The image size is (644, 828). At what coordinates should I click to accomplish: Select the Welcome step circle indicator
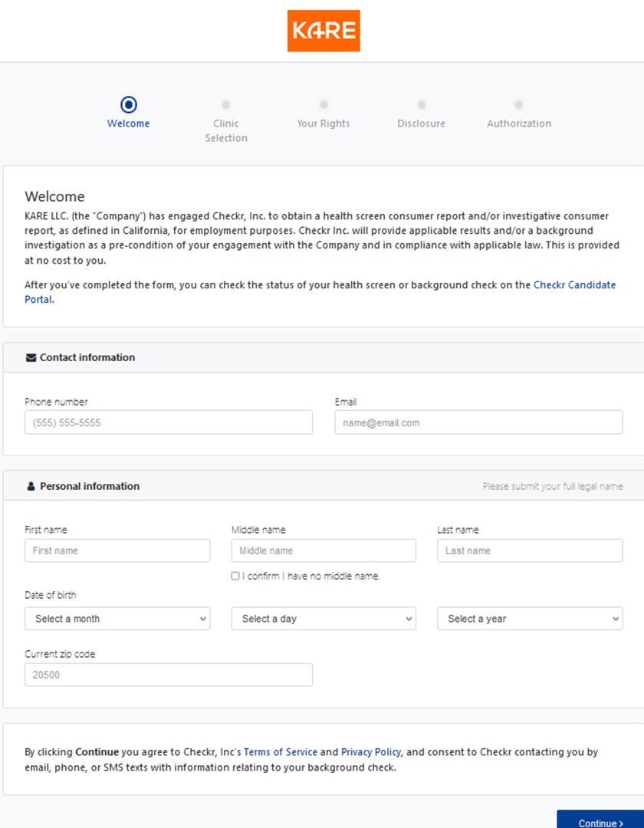pyautogui.click(x=129, y=104)
